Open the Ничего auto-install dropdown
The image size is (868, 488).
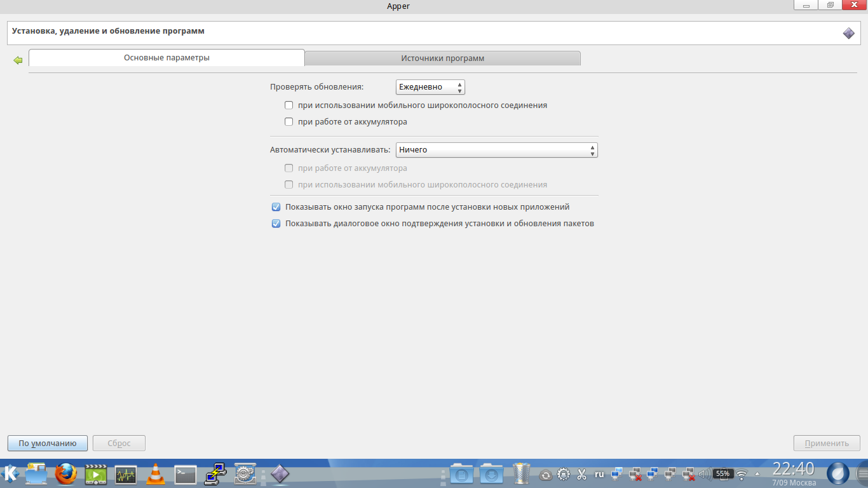pyautogui.click(x=497, y=150)
